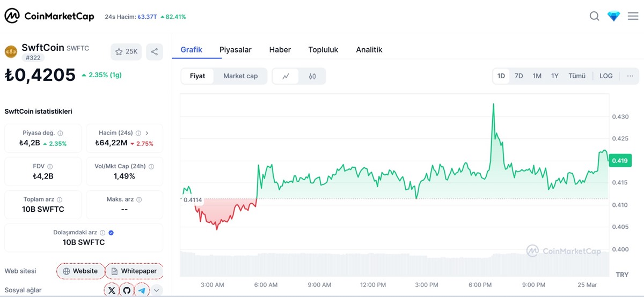The width and height of the screenshot is (644, 297).
Task: Check the verified badge beside Dolaşımdaki arz
Action: (x=111, y=233)
